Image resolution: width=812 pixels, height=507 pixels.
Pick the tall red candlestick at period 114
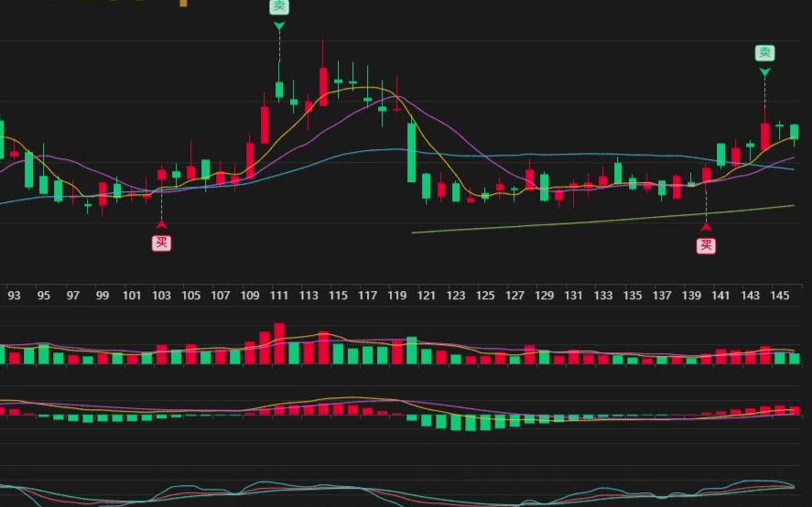[323, 85]
